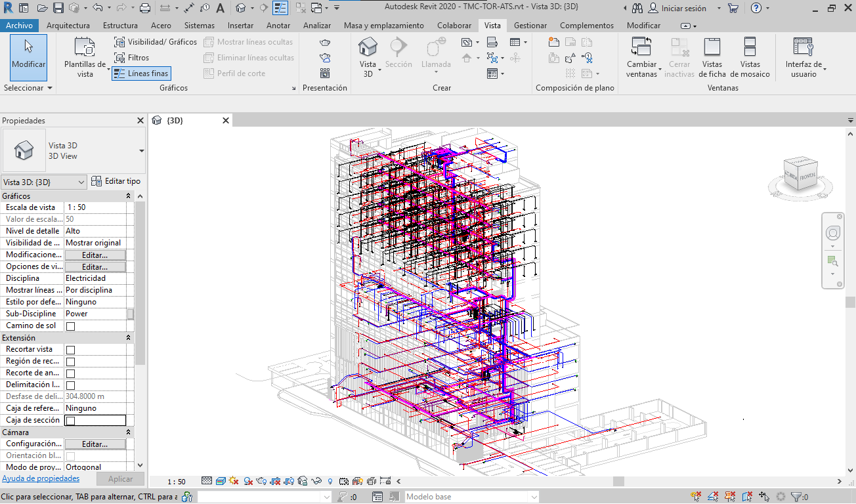Open the Sistemas ribbon tab

tap(199, 26)
